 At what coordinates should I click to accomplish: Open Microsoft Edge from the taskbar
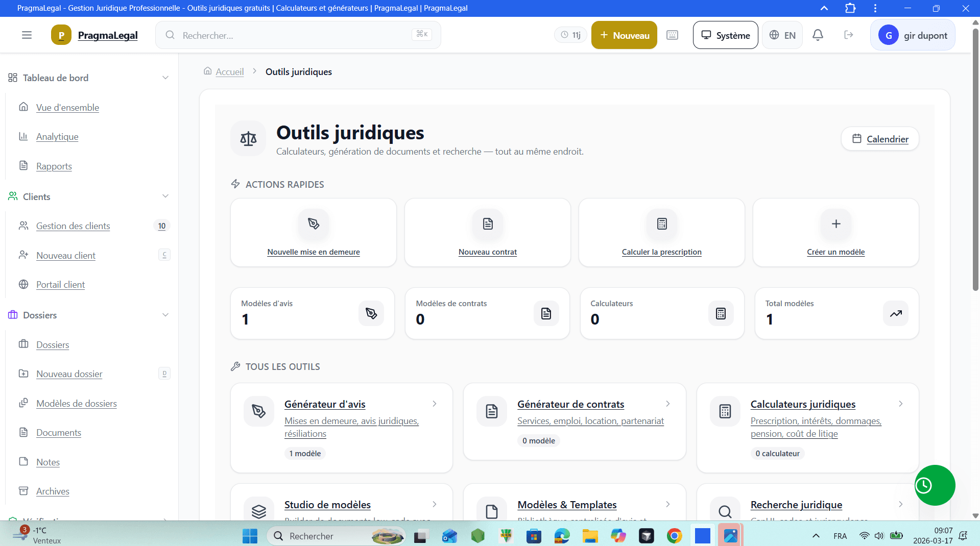coord(562,536)
